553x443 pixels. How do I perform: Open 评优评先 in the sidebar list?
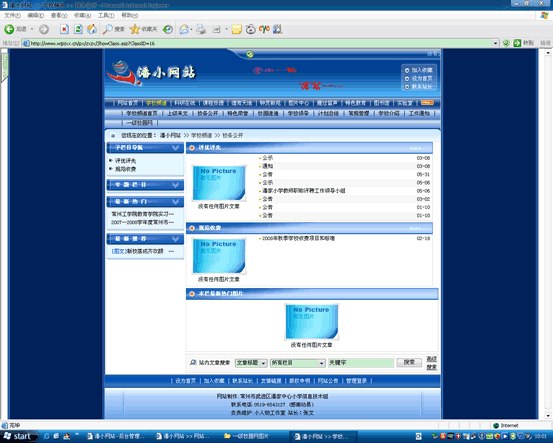coord(126,161)
